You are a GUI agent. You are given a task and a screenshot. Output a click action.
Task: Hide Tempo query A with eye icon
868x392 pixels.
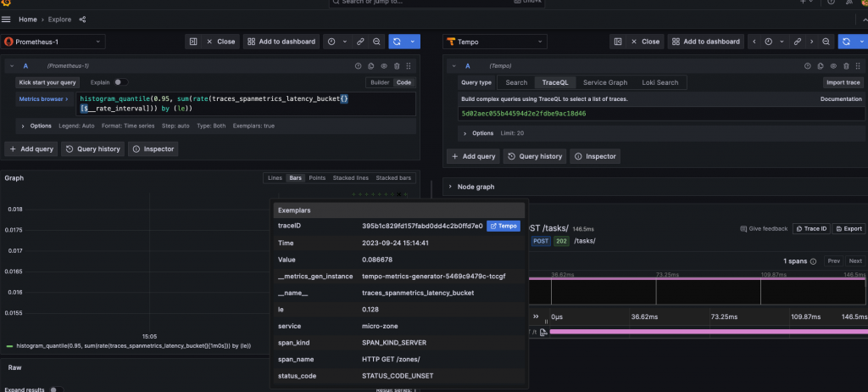833,66
